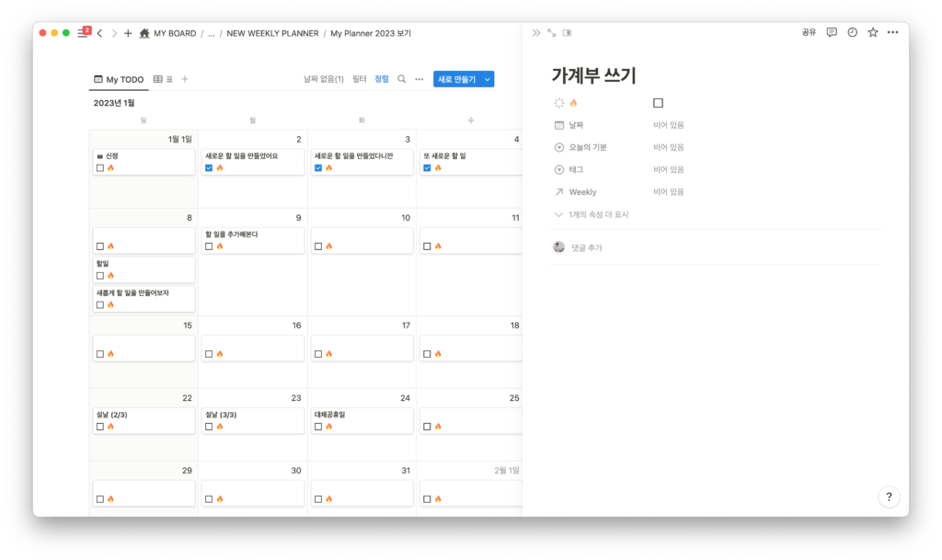Open the comments icon in top bar
942x560 pixels.
tap(832, 32)
